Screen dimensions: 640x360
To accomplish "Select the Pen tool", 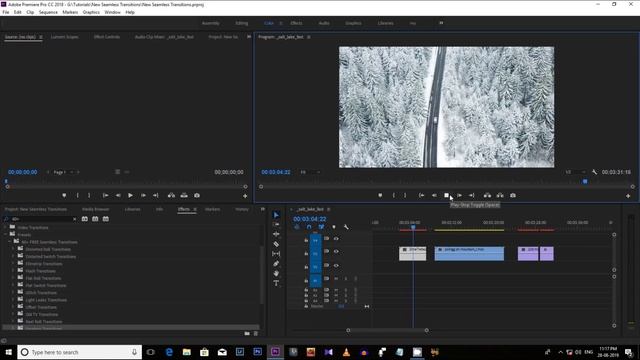I will (x=276, y=264).
